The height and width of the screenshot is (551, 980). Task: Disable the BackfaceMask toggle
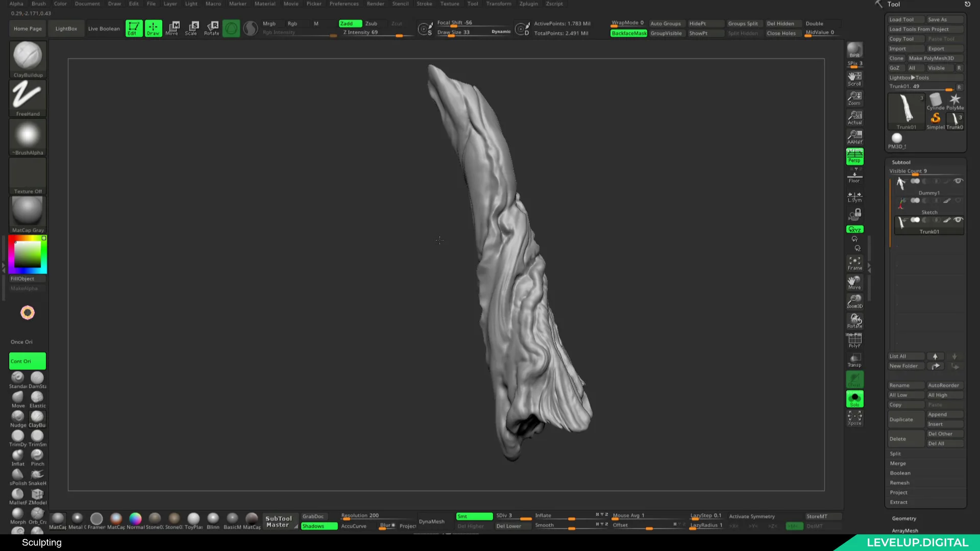629,33
